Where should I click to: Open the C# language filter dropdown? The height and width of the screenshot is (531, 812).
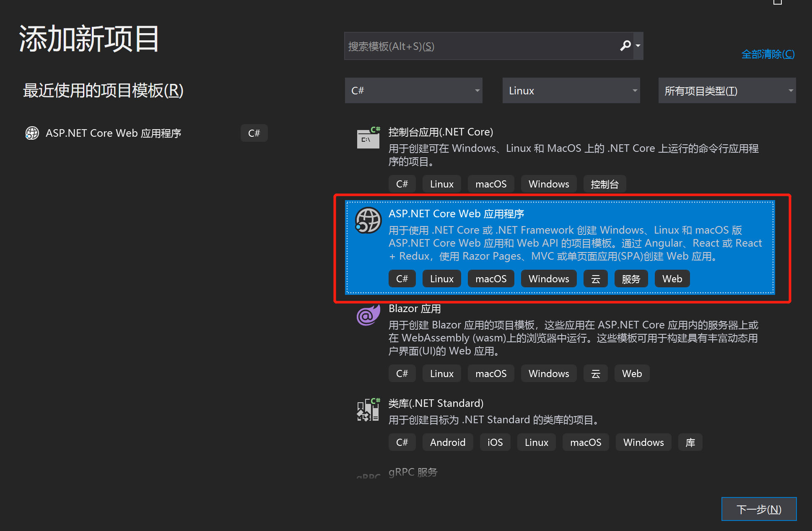[414, 91]
